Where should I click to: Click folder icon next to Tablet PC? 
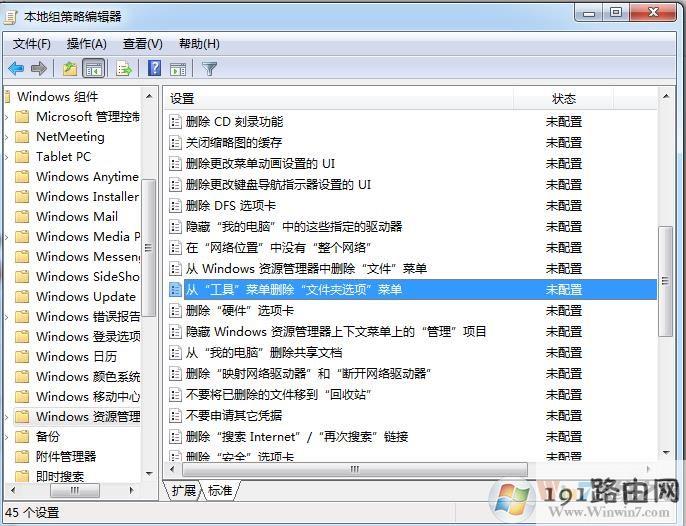(x=22, y=157)
